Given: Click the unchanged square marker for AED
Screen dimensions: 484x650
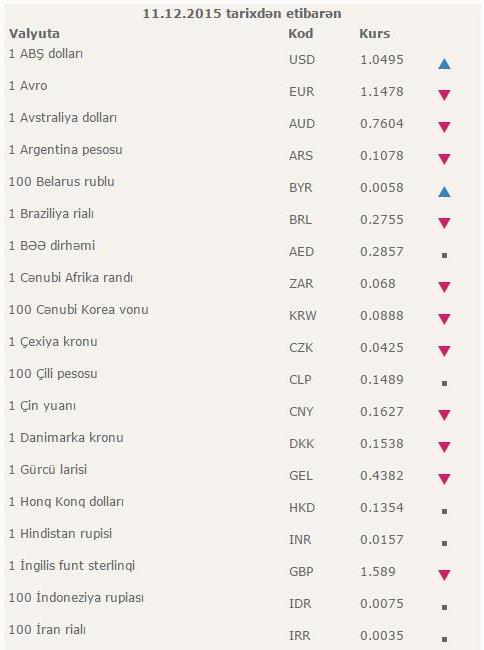Looking at the screenshot, I should (x=444, y=256).
